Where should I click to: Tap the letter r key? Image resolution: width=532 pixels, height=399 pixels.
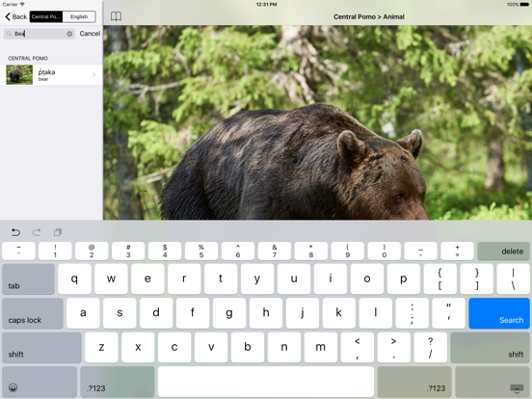pyautogui.click(x=184, y=279)
